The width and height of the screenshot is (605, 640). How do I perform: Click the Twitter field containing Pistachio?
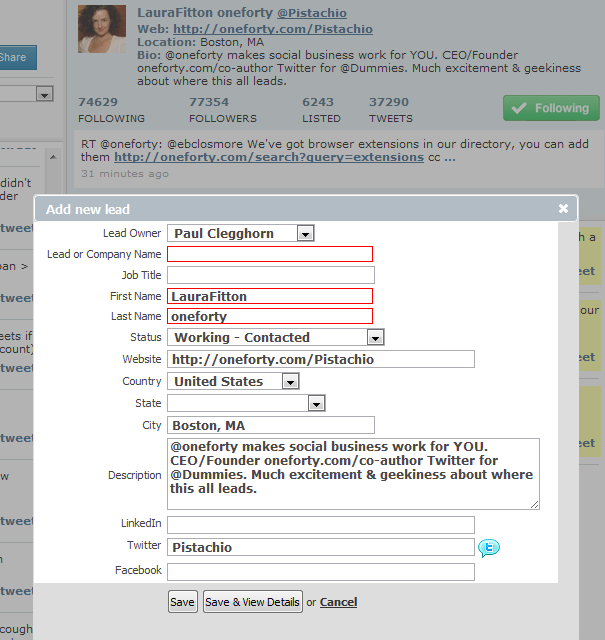tap(321, 547)
